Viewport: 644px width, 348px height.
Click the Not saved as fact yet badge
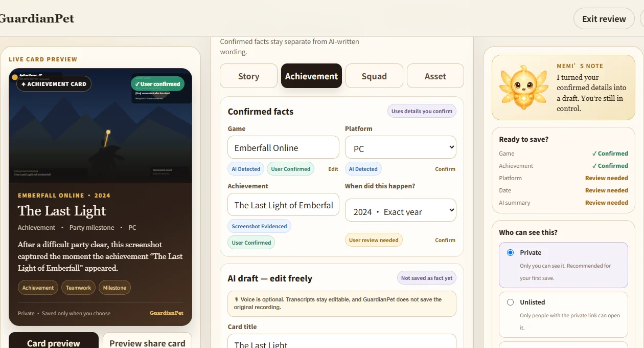tap(427, 278)
